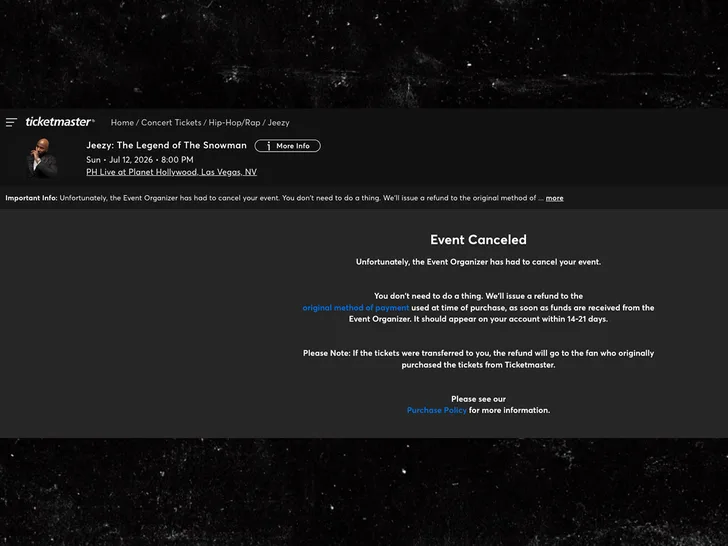Image resolution: width=728 pixels, height=546 pixels.
Task: Click the 'Important Info:' label
Action: (x=31, y=198)
